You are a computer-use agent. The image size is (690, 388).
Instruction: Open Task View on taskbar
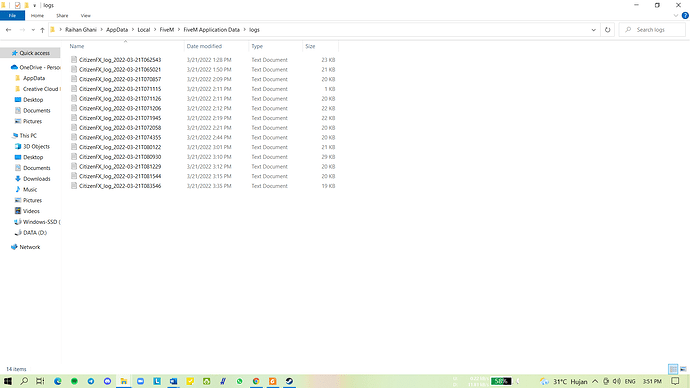coord(40,381)
